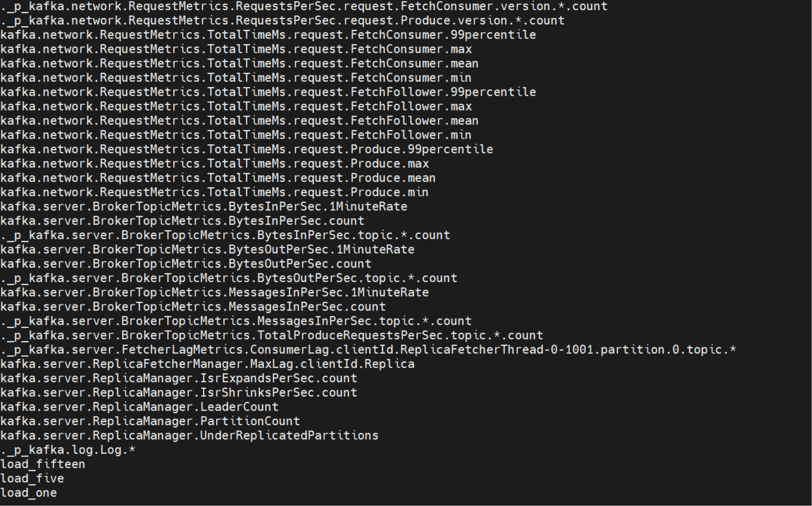
Task: Click the BytesOutPerSec.count line without topic
Action: (x=186, y=264)
